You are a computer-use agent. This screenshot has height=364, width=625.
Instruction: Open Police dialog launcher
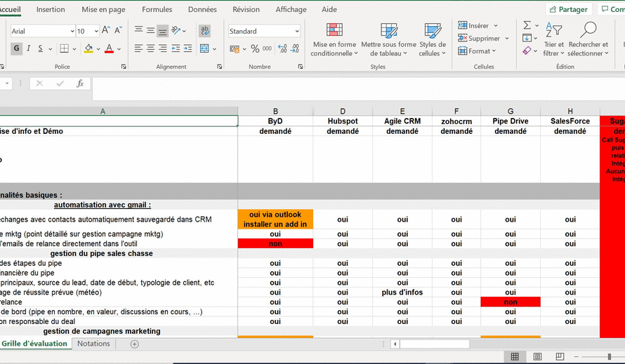click(124, 67)
